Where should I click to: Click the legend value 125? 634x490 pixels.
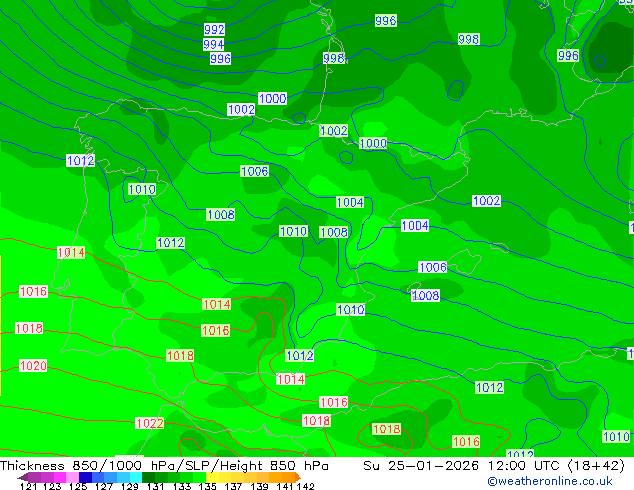click(78, 486)
